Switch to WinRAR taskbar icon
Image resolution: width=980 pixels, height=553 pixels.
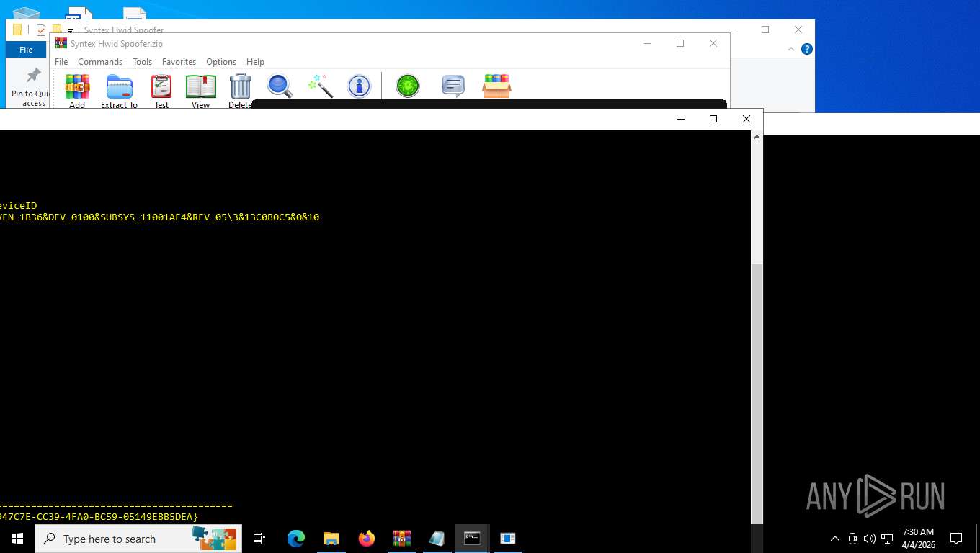[402, 539]
